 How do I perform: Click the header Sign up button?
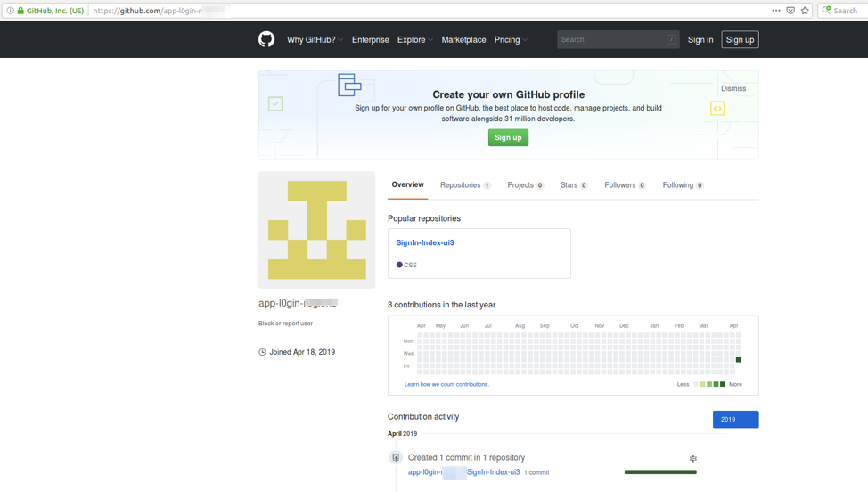click(741, 40)
